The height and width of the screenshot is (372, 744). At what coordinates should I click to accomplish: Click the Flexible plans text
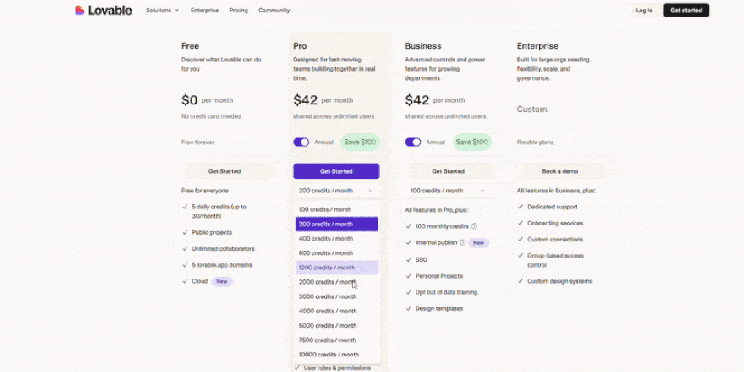coord(535,142)
